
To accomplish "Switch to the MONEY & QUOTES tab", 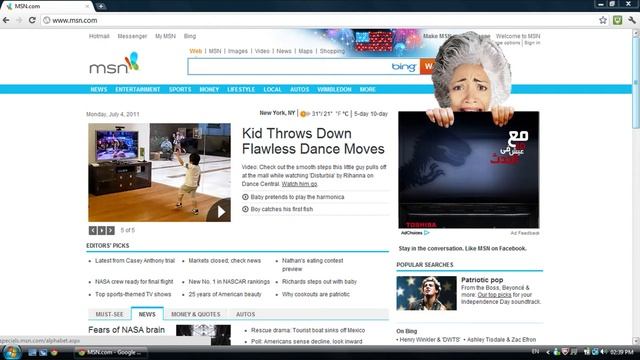I will (x=196, y=314).
